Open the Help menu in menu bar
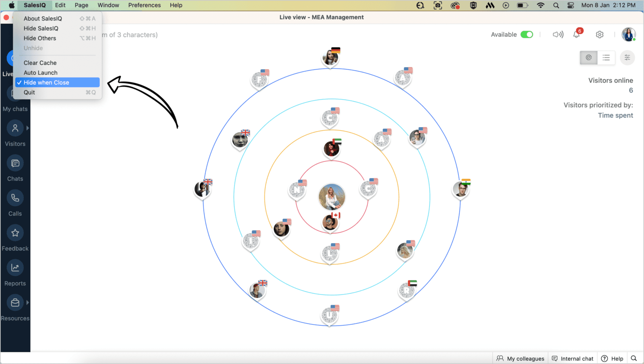The height and width of the screenshot is (364, 644). coord(176,5)
